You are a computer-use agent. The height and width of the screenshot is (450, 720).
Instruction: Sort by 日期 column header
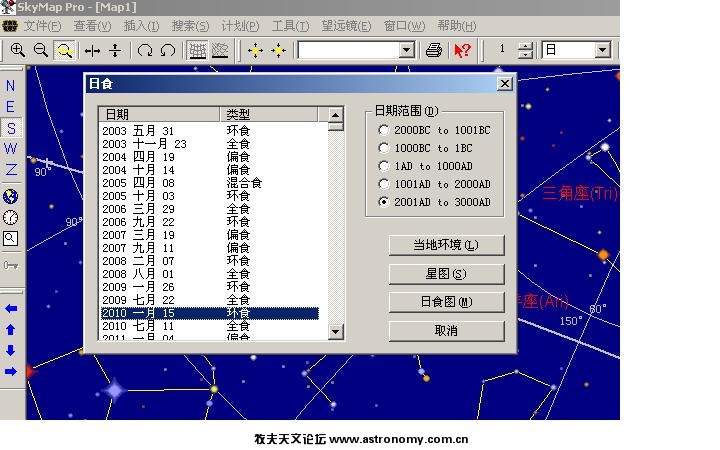click(x=159, y=114)
